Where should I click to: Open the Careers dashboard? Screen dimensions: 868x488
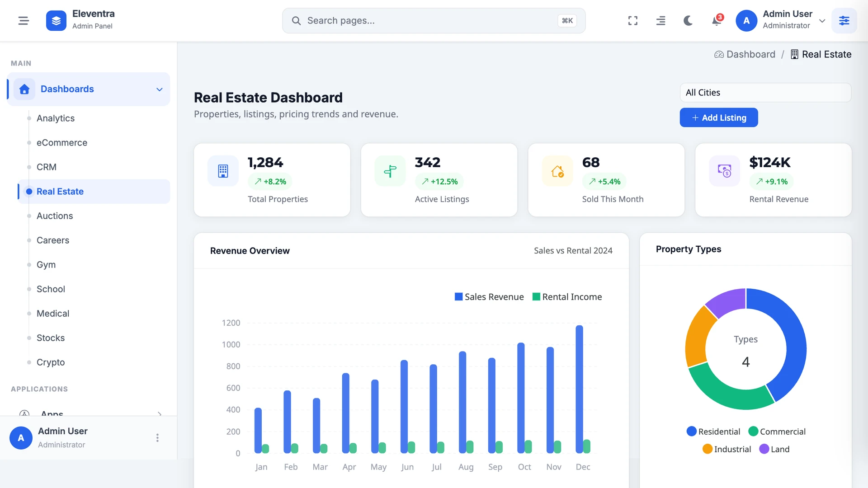[x=53, y=240]
